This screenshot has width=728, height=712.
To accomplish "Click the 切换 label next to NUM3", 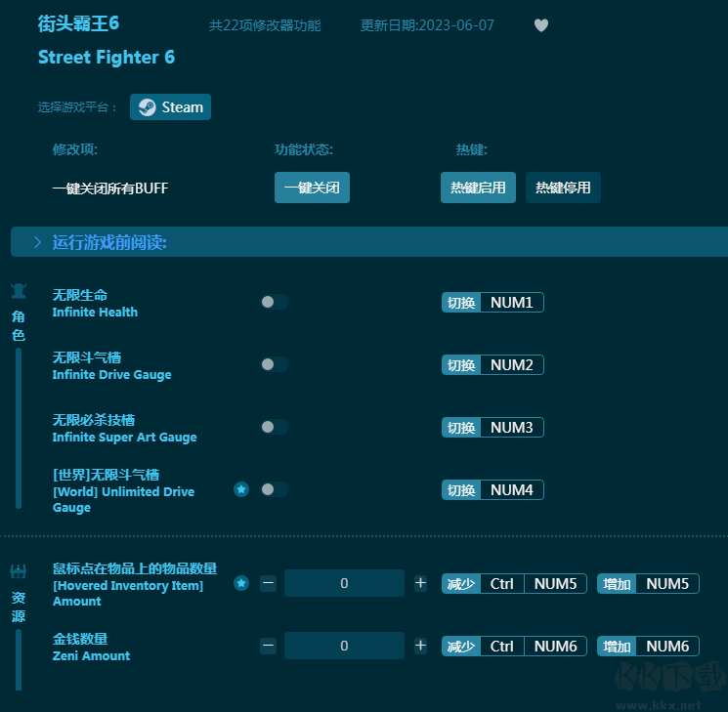I will 461,428.
